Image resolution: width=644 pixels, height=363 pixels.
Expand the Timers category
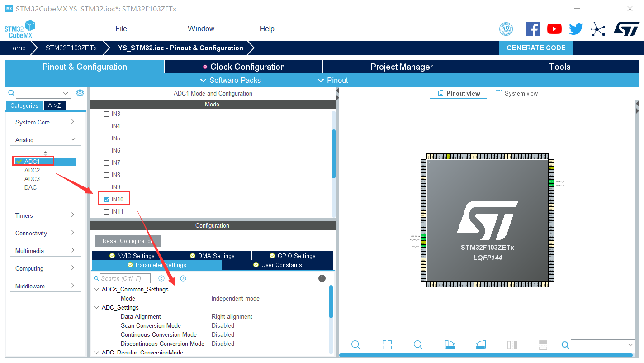[45, 215]
